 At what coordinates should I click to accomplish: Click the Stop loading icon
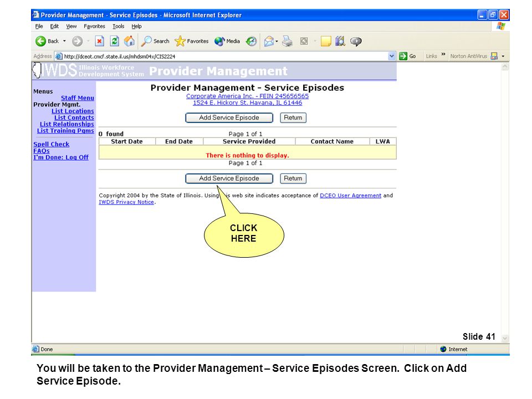click(x=99, y=42)
